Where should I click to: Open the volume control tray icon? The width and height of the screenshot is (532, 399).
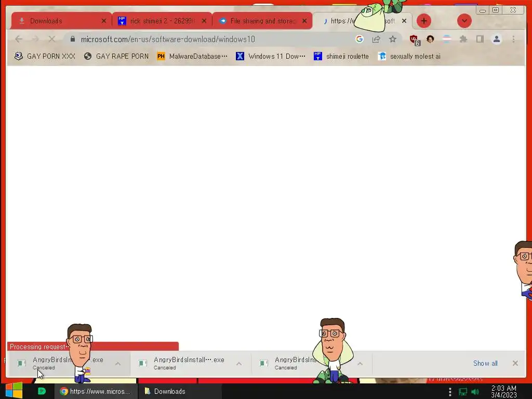[x=475, y=392]
